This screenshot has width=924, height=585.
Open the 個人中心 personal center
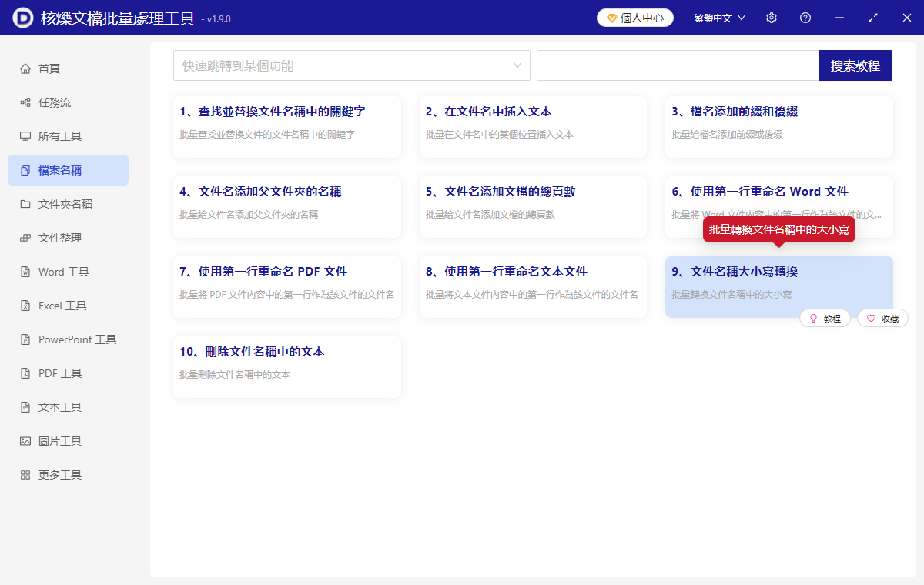(x=634, y=17)
